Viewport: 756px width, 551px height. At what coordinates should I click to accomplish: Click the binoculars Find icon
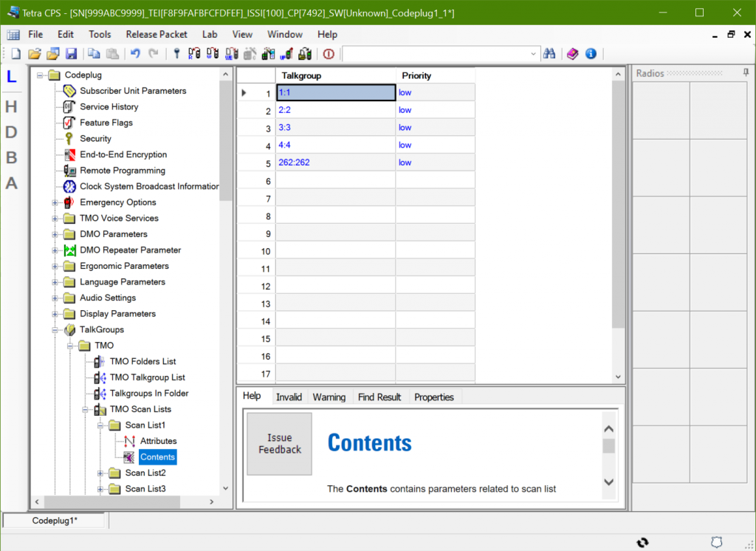coord(549,54)
